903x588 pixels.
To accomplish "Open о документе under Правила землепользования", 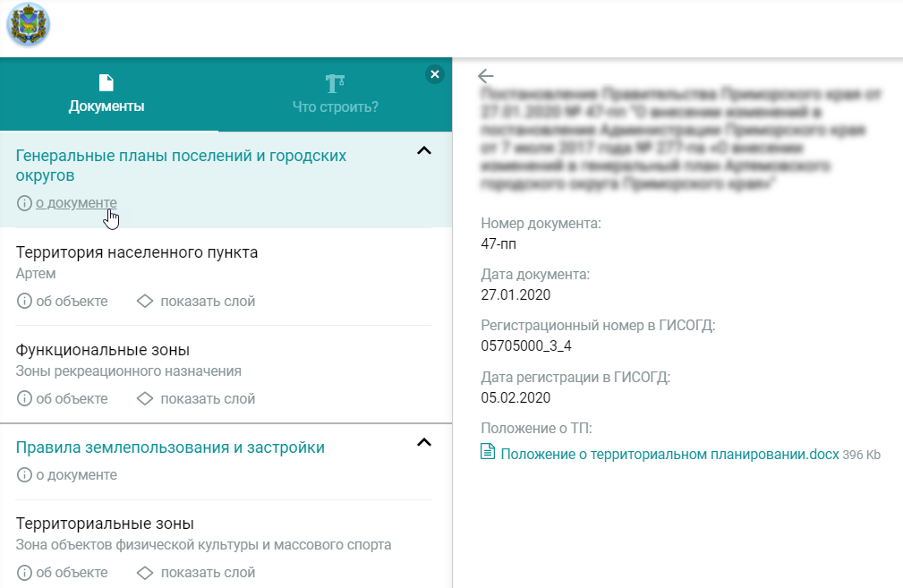I will pyautogui.click(x=75, y=475).
